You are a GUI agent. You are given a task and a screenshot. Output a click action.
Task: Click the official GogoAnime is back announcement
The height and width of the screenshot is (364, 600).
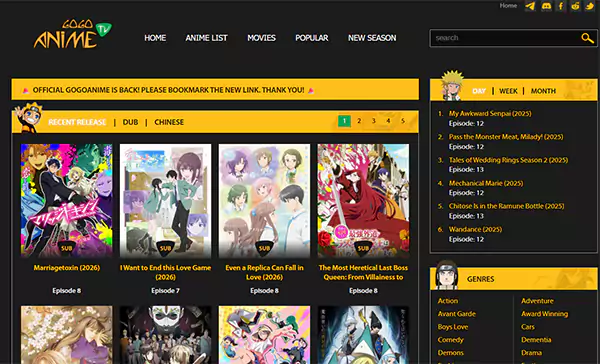pyautogui.click(x=168, y=90)
